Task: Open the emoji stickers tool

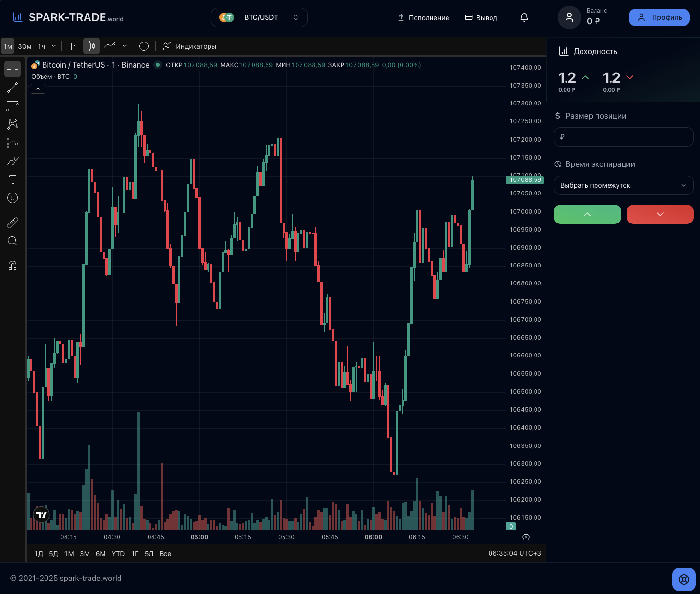Action: [x=13, y=198]
